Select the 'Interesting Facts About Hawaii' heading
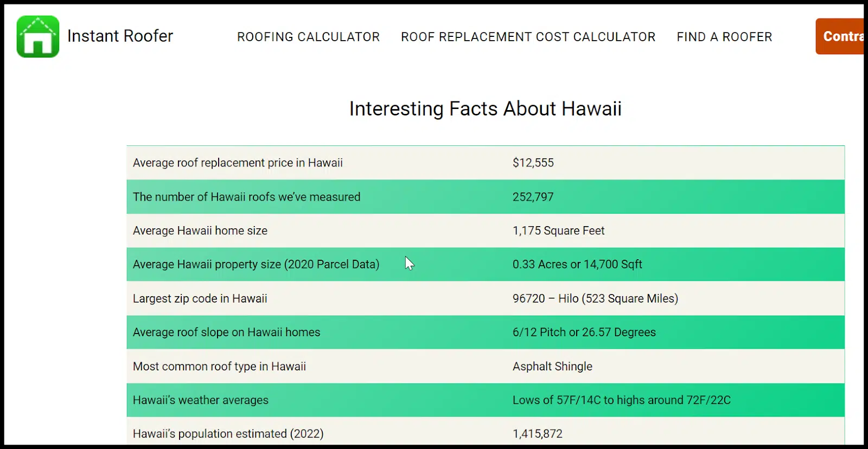 [x=486, y=109]
